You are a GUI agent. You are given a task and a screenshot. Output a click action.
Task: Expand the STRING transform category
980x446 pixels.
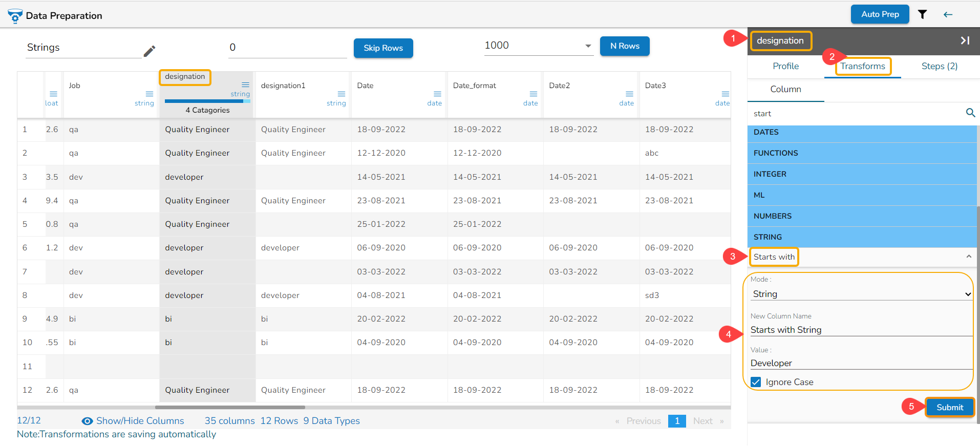pos(862,237)
